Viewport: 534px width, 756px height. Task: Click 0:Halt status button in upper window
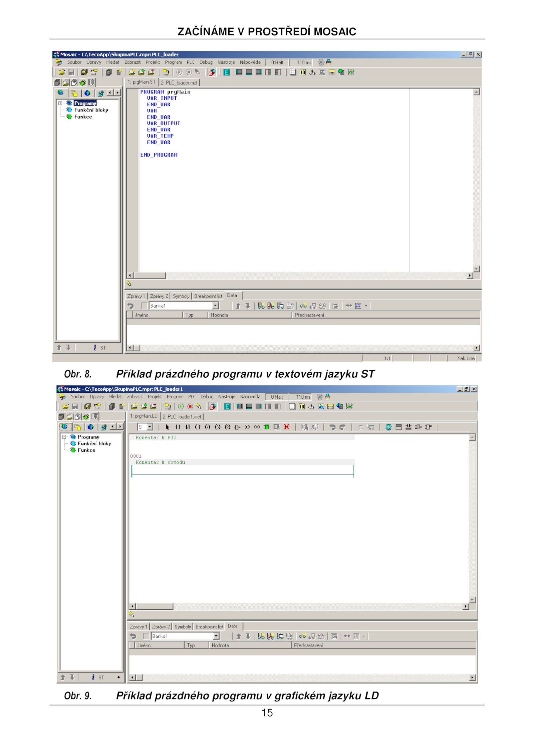(277, 62)
